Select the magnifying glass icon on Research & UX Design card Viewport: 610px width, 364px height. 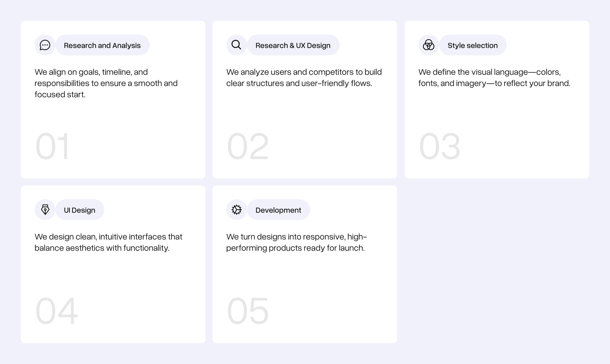236,45
